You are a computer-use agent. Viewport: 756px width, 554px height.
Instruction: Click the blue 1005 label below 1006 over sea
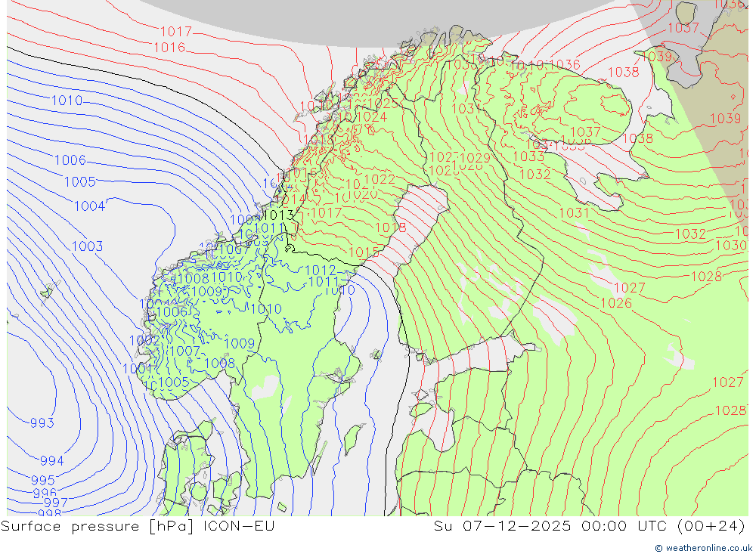click(x=80, y=182)
